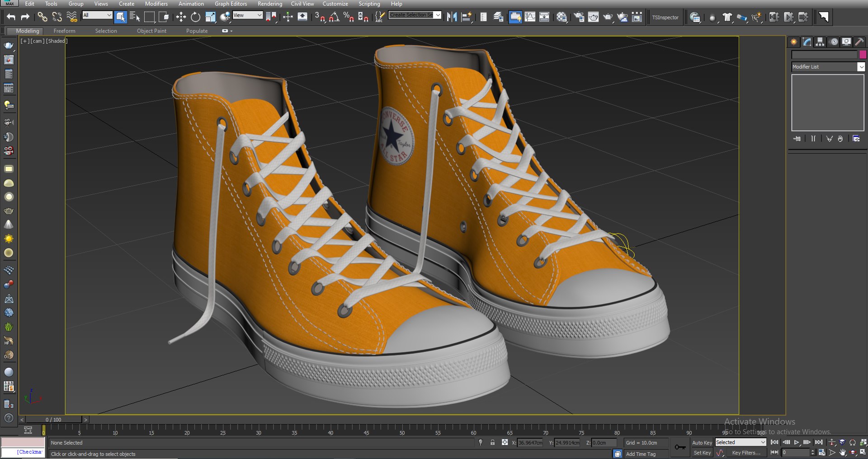Click Add Time Tag
Screen dimensions: 868x459
coord(641,454)
